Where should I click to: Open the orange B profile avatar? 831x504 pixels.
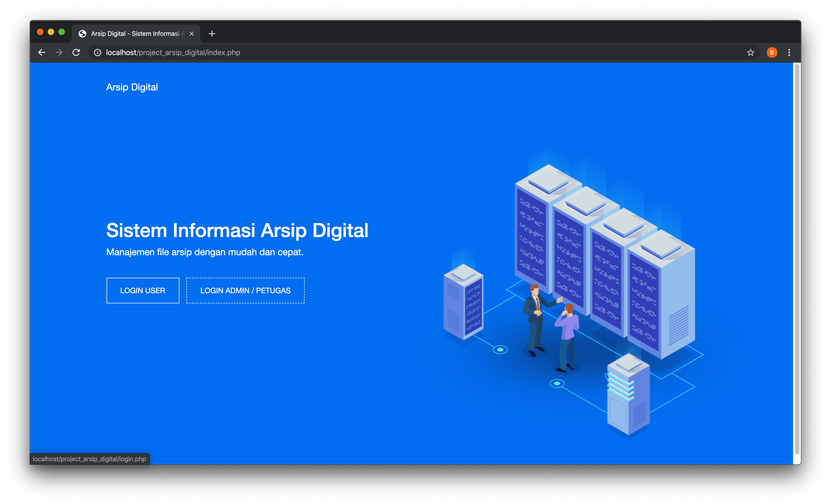coord(772,52)
